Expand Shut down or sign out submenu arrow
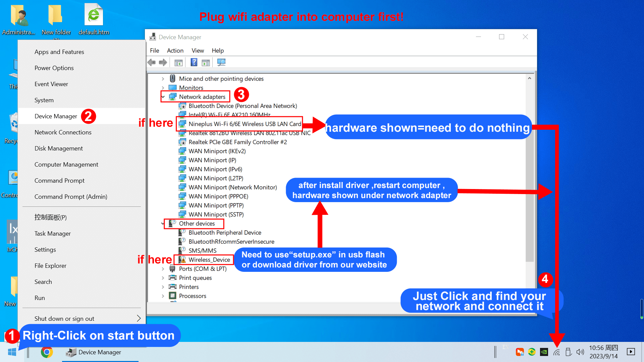The height and width of the screenshot is (362, 644). [x=139, y=318]
